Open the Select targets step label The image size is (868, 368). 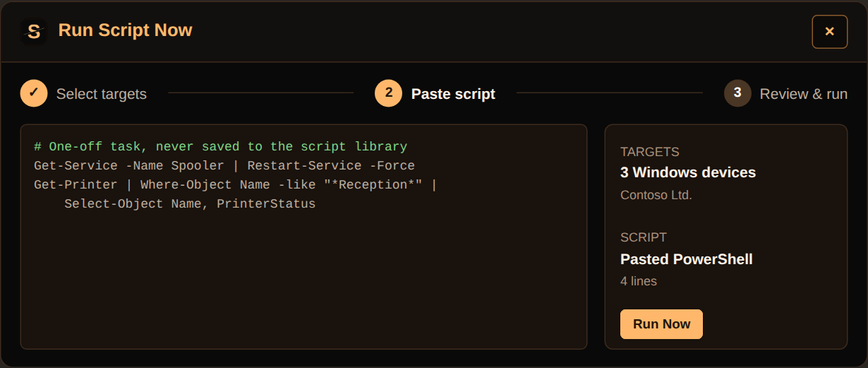102,94
